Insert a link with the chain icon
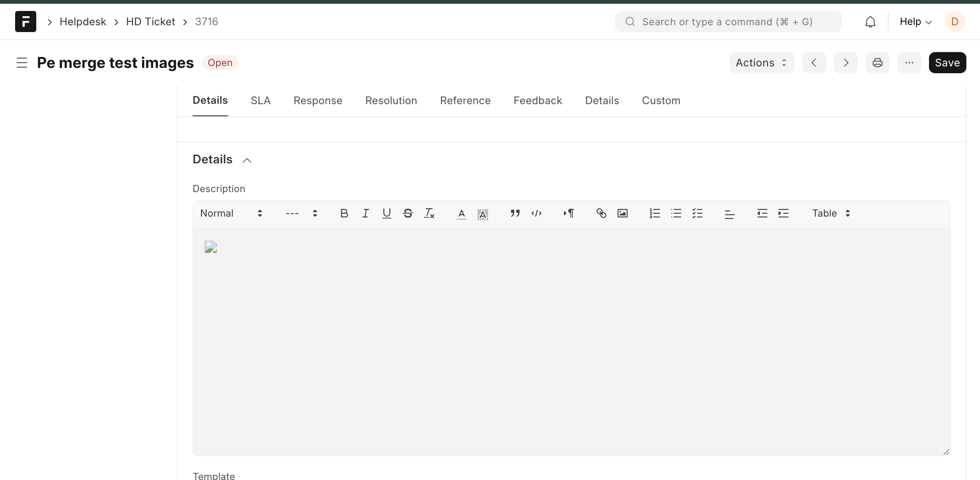Screen dimensions: 980x480 601,213
